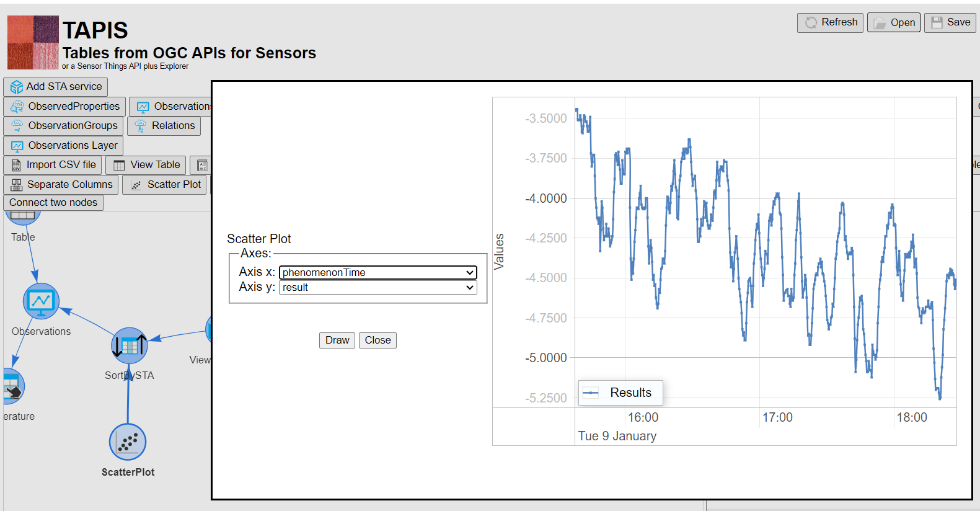Click the Draw button
This screenshot has width=980, height=511.
point(337,340)
